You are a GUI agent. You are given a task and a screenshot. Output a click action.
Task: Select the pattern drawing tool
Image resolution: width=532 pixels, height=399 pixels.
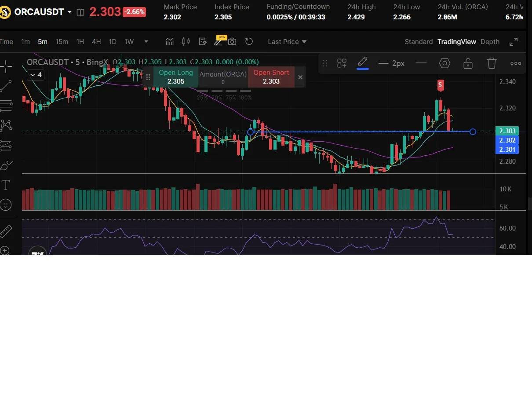(6, 125)
